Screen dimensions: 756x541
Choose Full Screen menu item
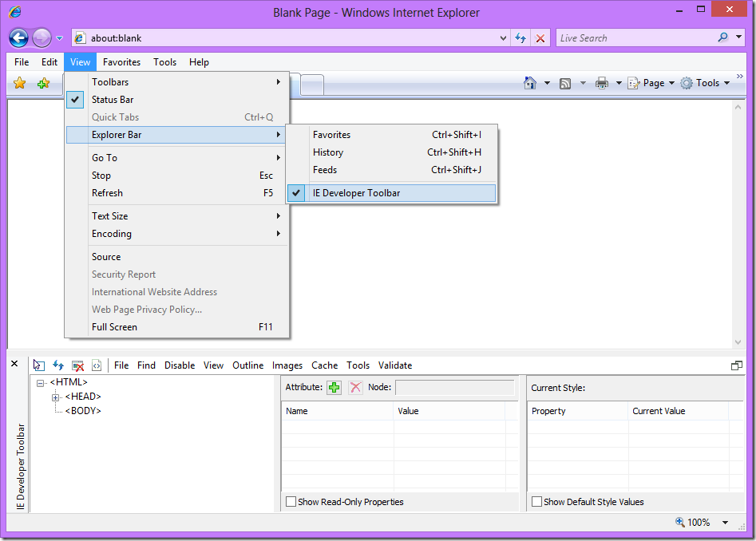[177, 327]
